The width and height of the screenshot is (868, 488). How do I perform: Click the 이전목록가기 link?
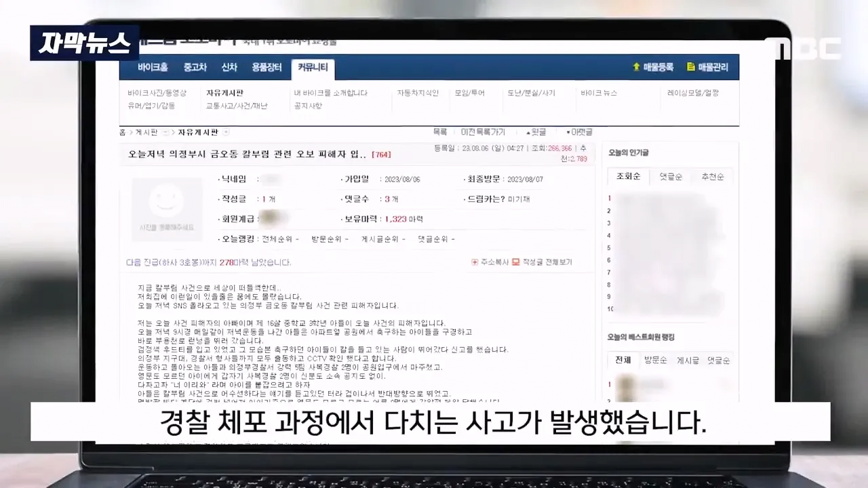[x=484, y=132]
